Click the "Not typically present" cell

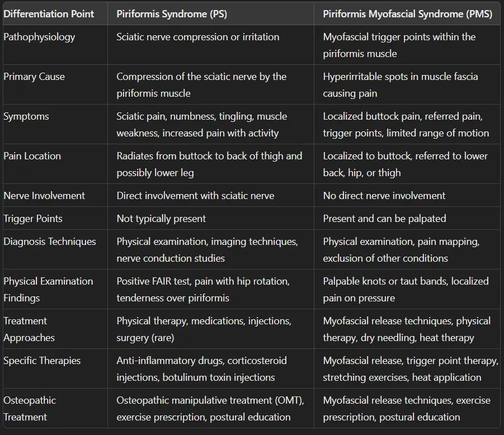click(x=161, y=219)
